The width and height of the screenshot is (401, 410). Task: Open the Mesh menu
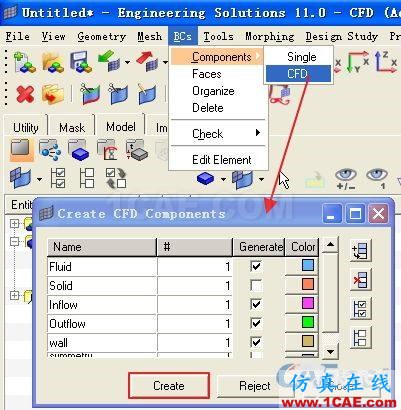point(149,36)
